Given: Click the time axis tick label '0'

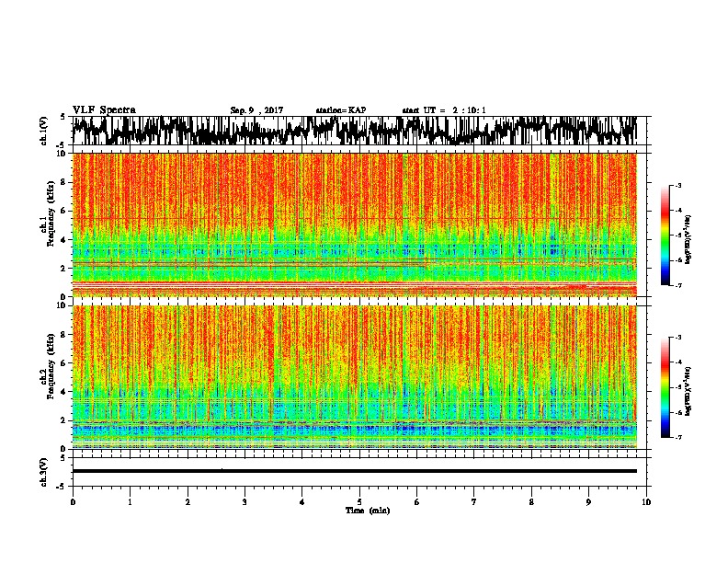Looking at the screenshot, I should pos(73,502).
